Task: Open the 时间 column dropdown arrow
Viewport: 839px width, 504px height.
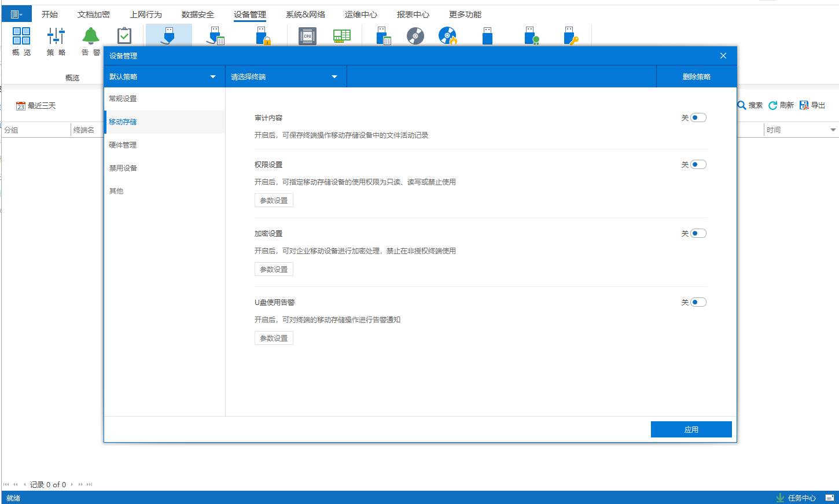Action: point(833,130)
